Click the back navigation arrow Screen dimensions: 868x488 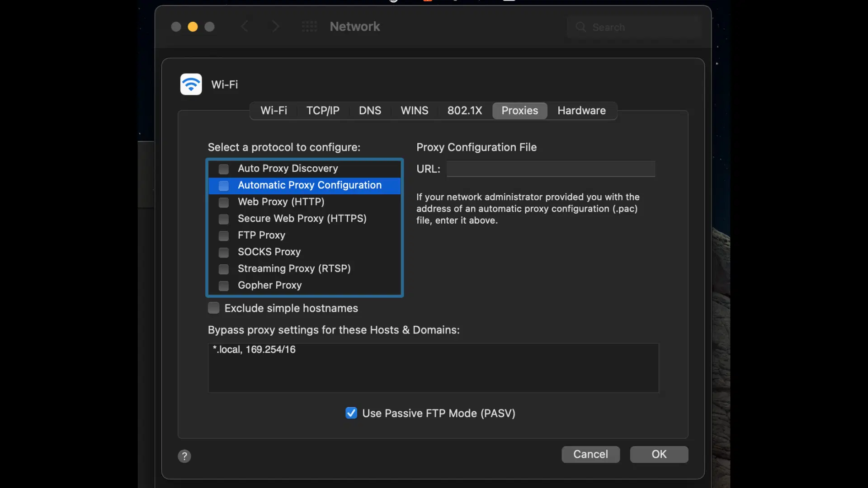click(245, 27)
